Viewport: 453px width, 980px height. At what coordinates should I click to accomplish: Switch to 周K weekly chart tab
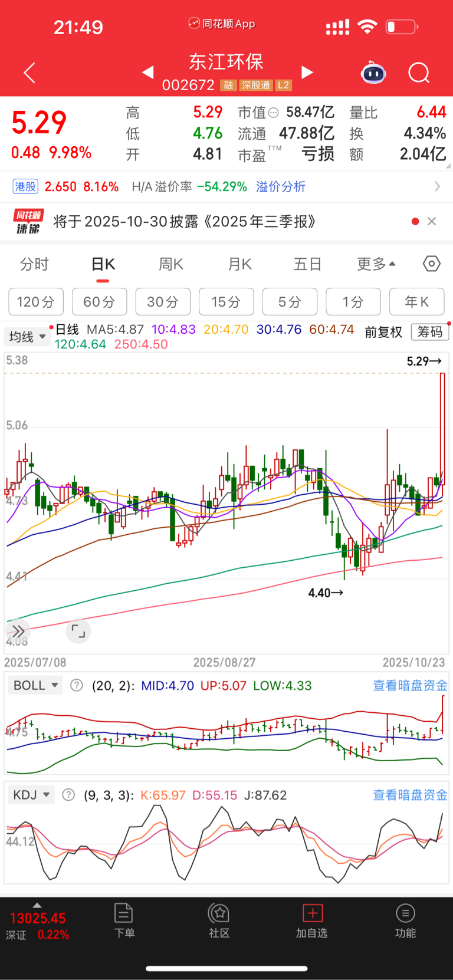[x=171, y=264]
